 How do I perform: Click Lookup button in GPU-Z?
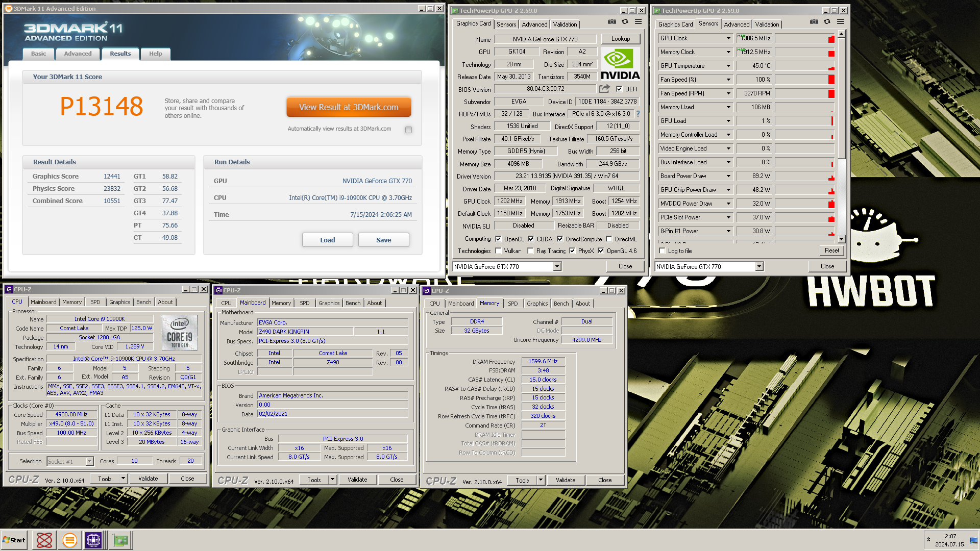[x=621, y=39]
